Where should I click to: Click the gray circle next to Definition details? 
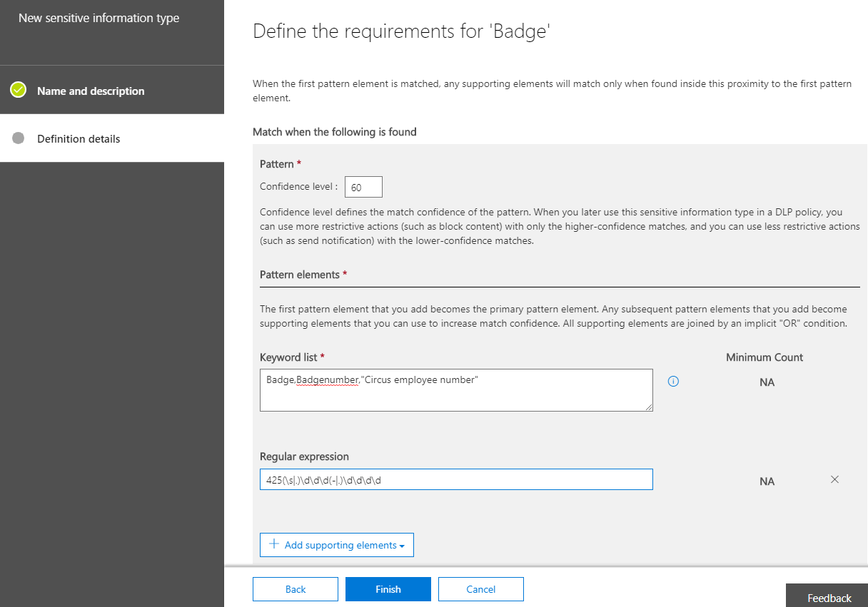[x=17, y=138]
